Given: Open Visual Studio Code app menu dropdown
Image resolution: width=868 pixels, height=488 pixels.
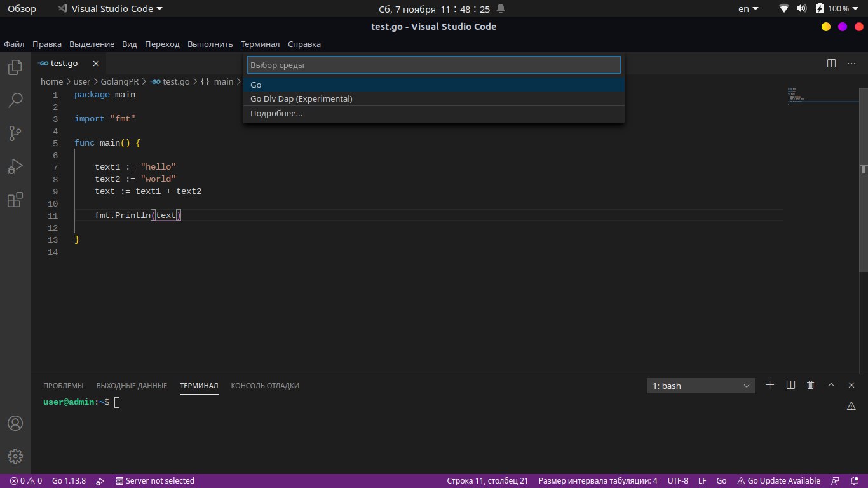Looking at the screenshot, I should 110,9.
